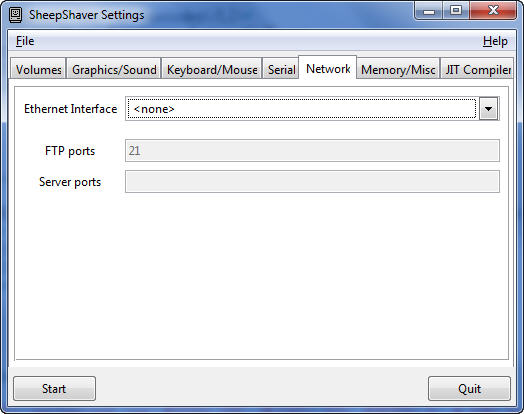Select the Serial tab

click(x=281, y=69)
